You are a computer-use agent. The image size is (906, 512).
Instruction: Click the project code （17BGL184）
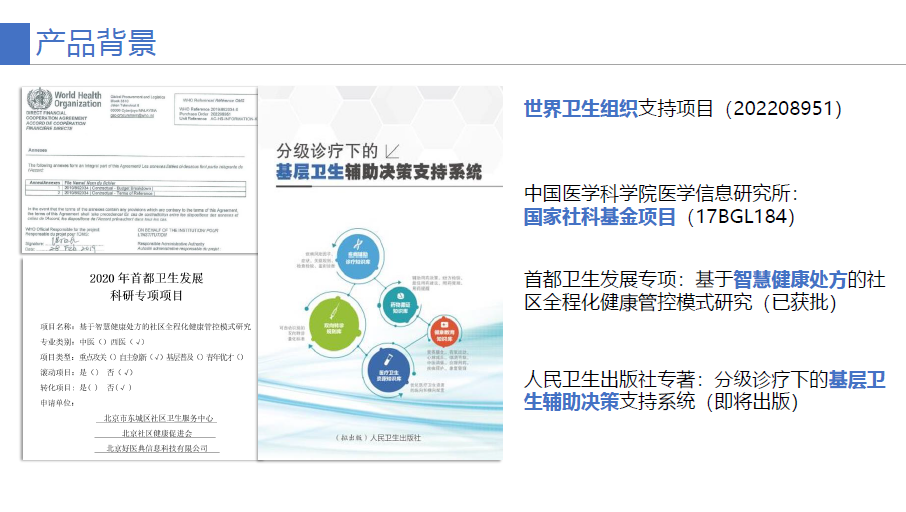739,217
